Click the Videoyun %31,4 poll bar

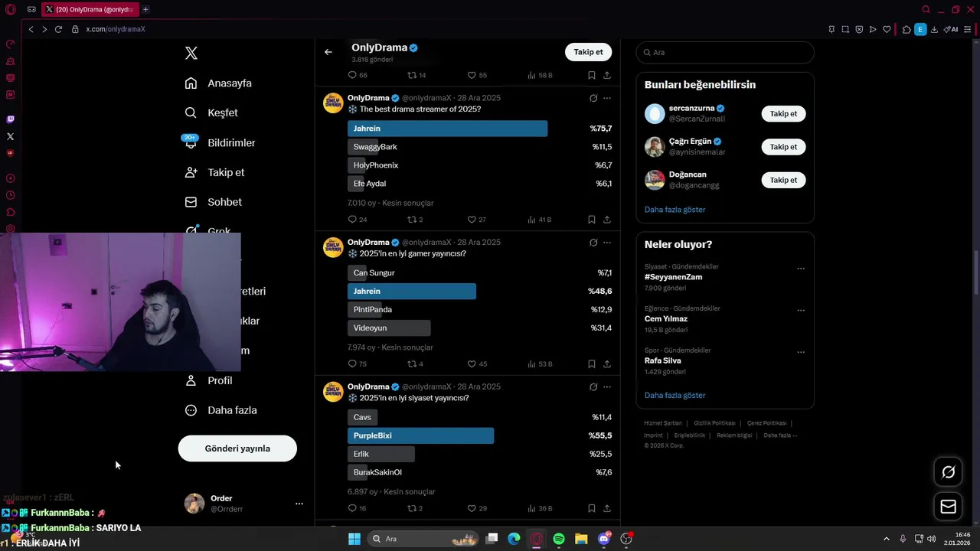tap(479, 328)
